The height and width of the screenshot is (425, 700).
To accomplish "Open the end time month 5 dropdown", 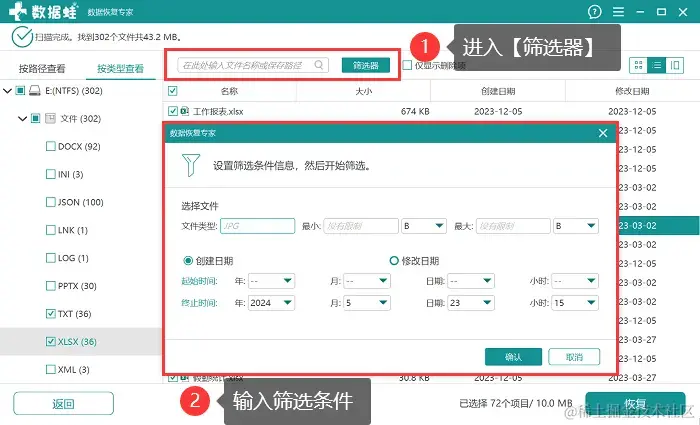I will coord(367,303).
